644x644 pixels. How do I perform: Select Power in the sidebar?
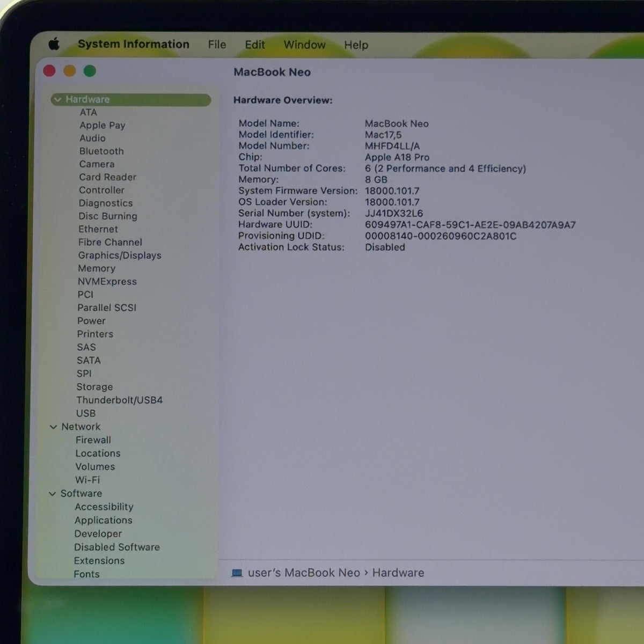(x=91, y=321)
